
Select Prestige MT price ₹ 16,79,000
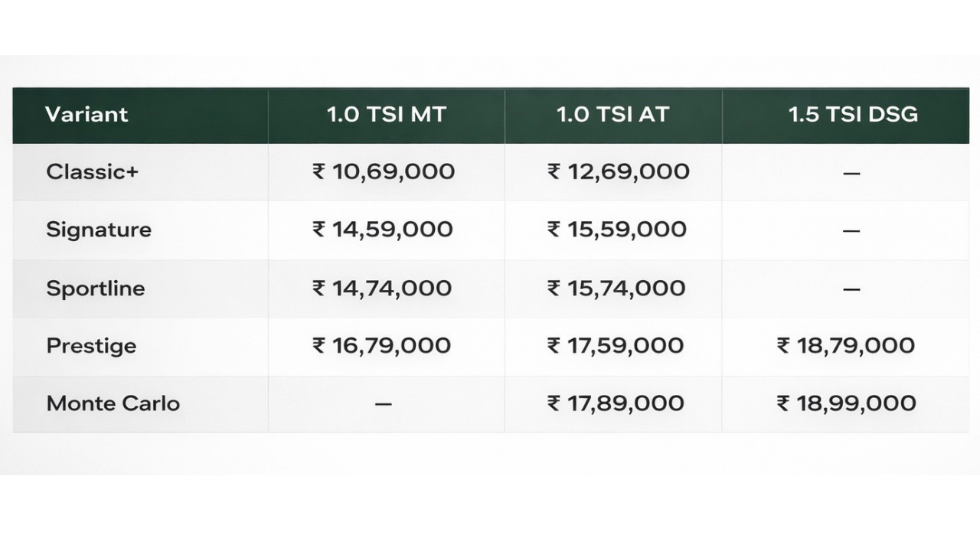(381, 346)
